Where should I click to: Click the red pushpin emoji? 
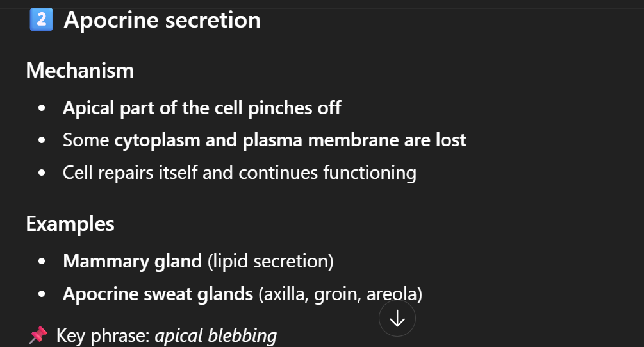point(38,335)
